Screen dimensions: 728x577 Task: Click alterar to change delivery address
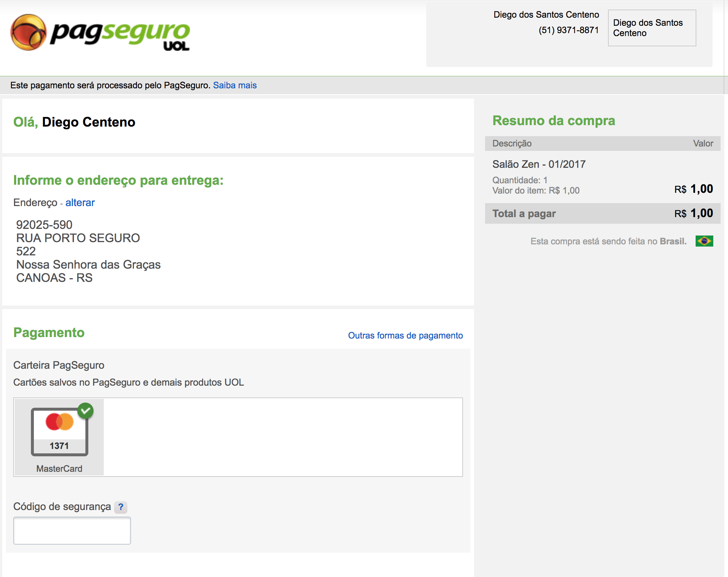pos(80,203)
